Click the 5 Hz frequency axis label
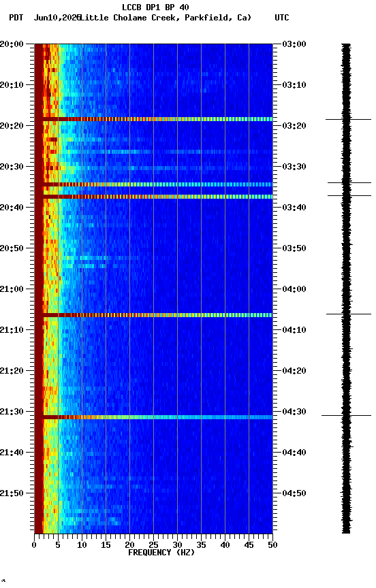376x588 pixels. 58,545
